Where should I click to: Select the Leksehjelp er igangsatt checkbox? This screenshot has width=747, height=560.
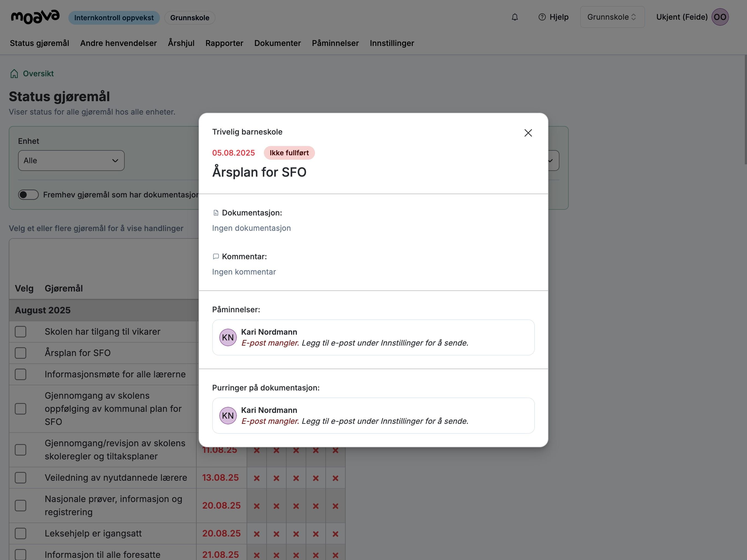[21, 533]
